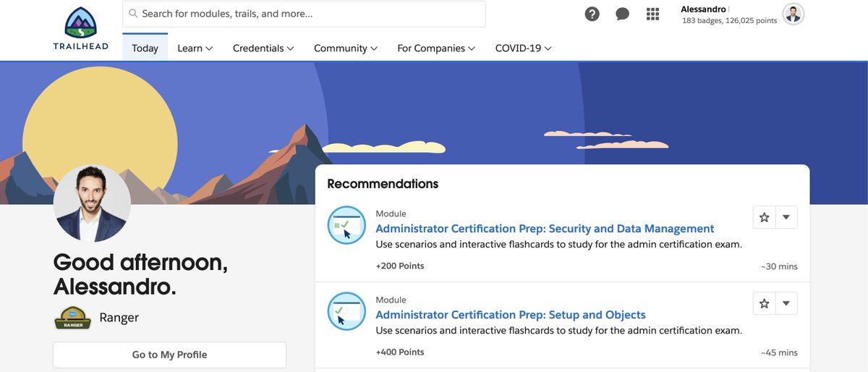This screenshot has width=868, height=372.
Task: Favorite the Security and Data Management module
Action: [764, 217]
